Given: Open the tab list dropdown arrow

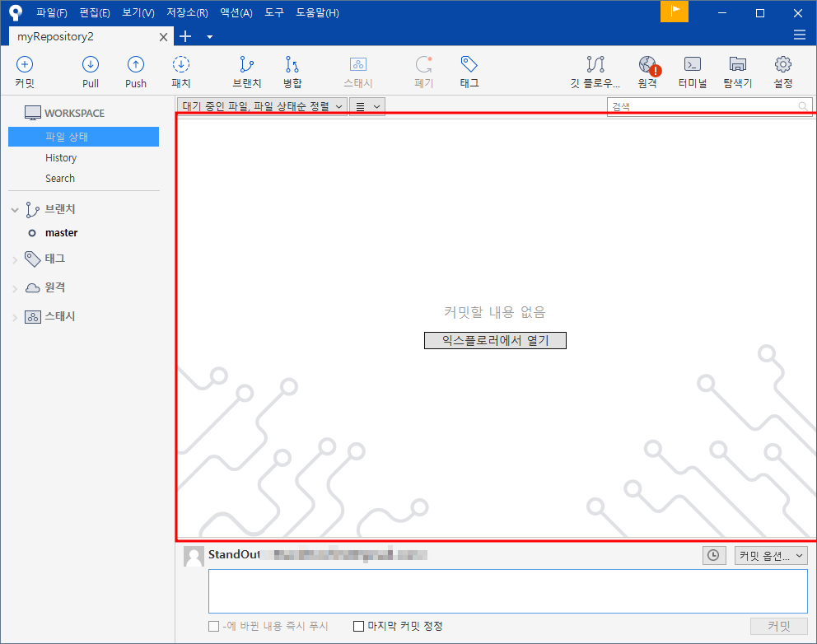Looking at the screenshot, I should (x=209, y=37).
